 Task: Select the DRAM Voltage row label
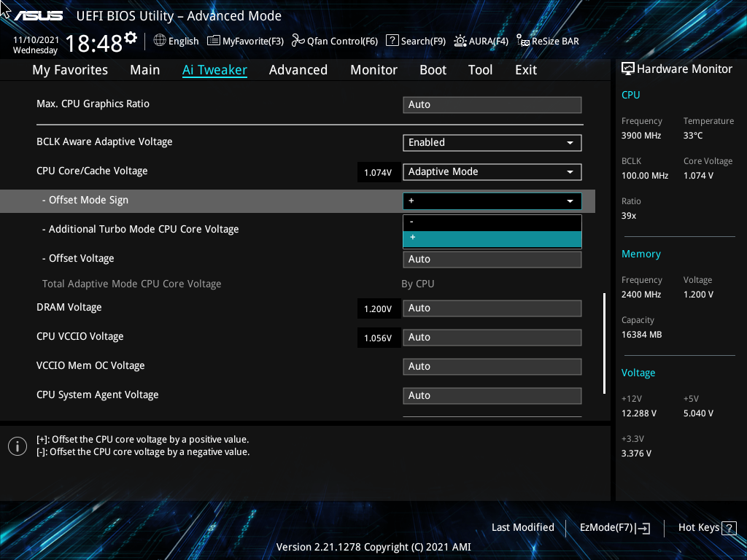[x=69, y=307]
